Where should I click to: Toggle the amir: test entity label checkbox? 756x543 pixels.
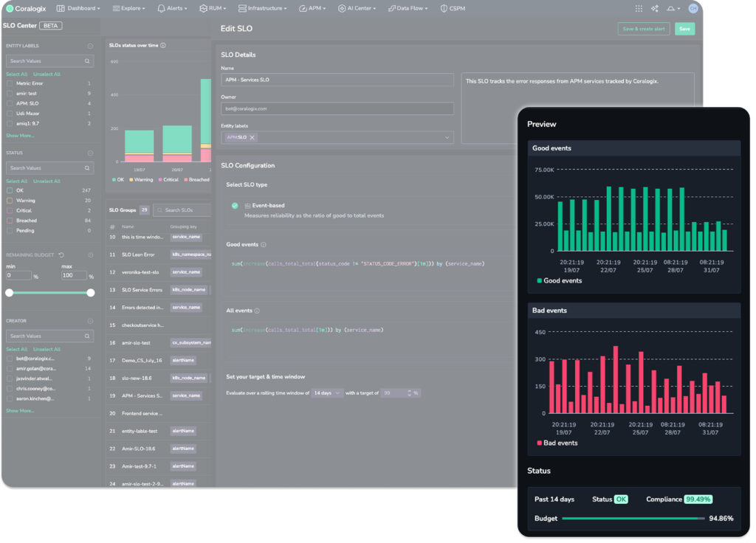click(10, 94)
